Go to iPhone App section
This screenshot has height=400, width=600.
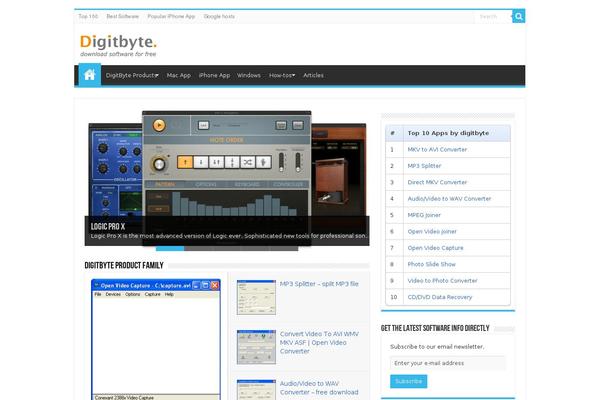(214, 75)
